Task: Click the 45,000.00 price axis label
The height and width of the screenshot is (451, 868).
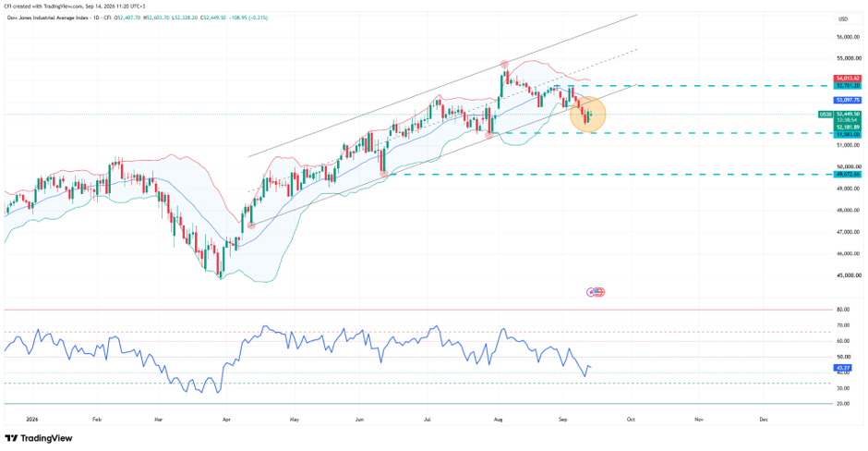Action: (849, 275)
